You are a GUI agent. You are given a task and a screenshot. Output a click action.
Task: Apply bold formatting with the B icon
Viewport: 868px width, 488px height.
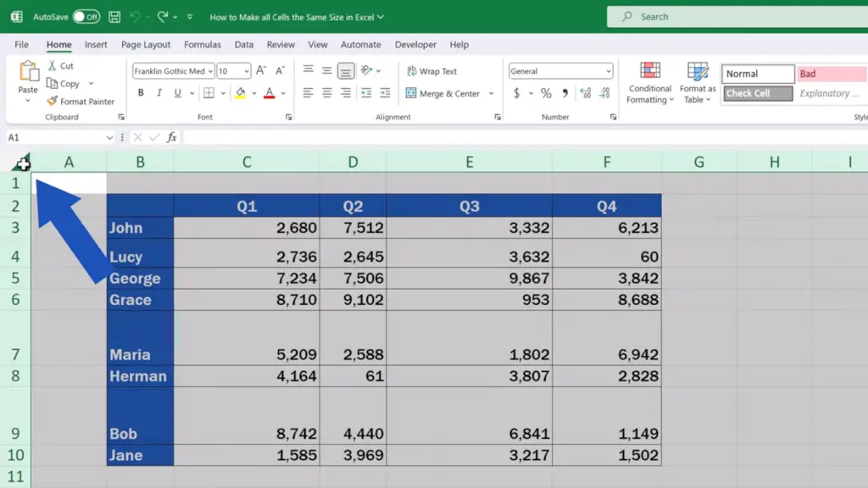141,93
